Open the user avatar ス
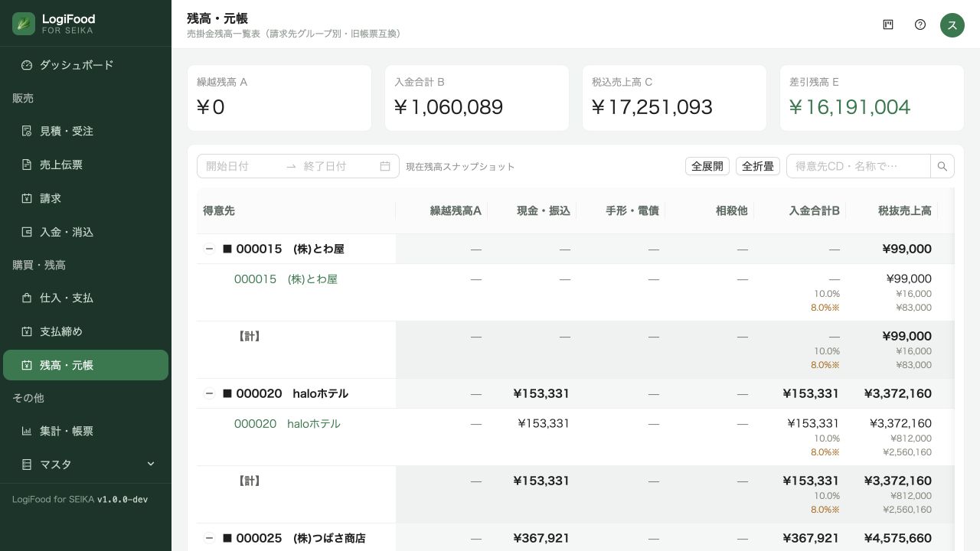The width and height of the screenshot is (980, 551). [952, 24]
